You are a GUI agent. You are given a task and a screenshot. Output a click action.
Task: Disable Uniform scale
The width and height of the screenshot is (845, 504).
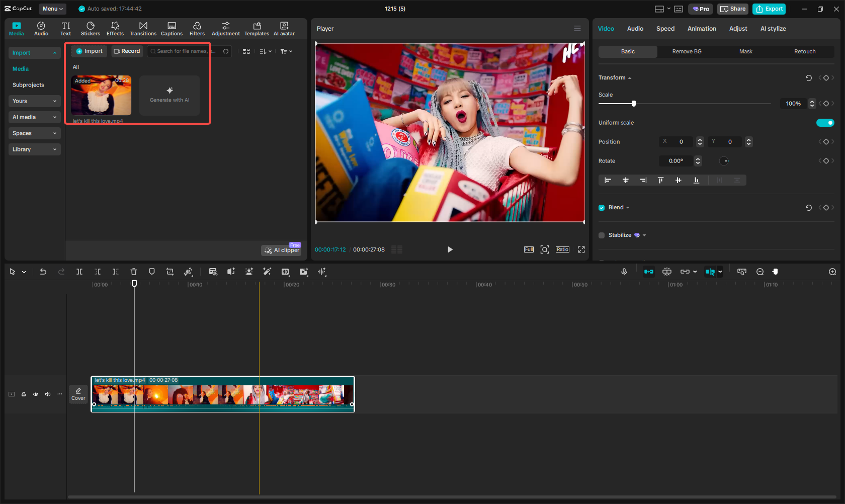pos(825,122)
